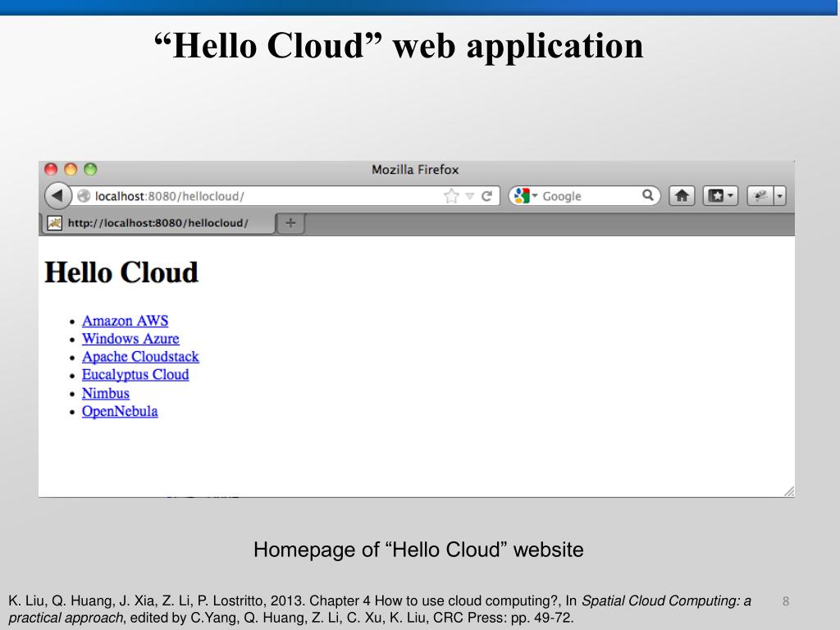Open the Amazon AWS link

(125, 321)
